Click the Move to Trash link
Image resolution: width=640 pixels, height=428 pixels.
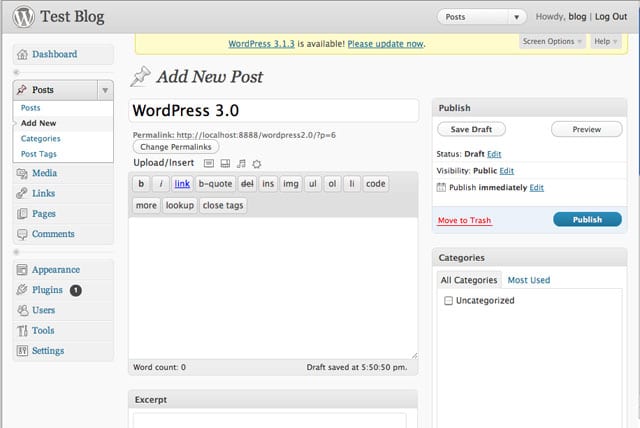pos(464,220)
